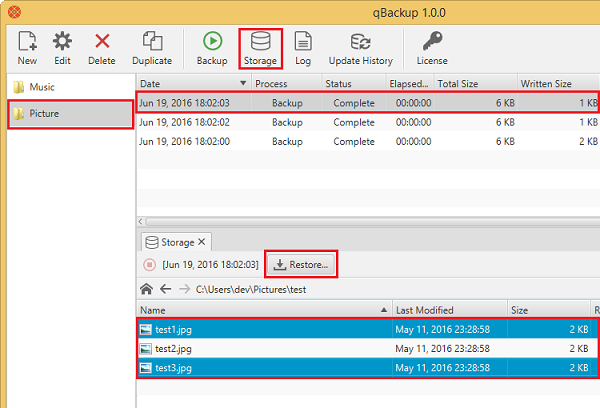This screenshot has height=408, width=600.
Task: Select the Music backup profile
Action: click(70, 87)
